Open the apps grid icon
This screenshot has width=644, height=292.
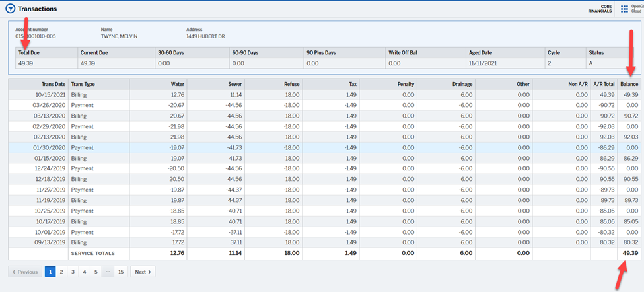click(624, 9)
